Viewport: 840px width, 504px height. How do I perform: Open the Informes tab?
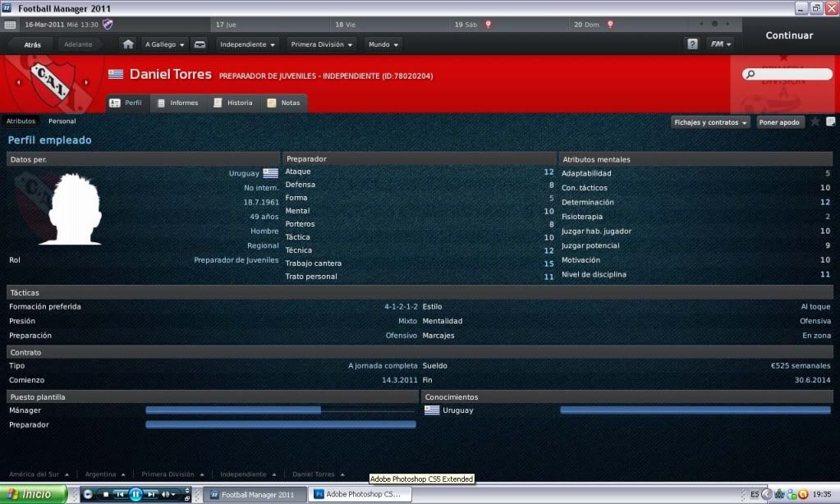tap(178, 103)
